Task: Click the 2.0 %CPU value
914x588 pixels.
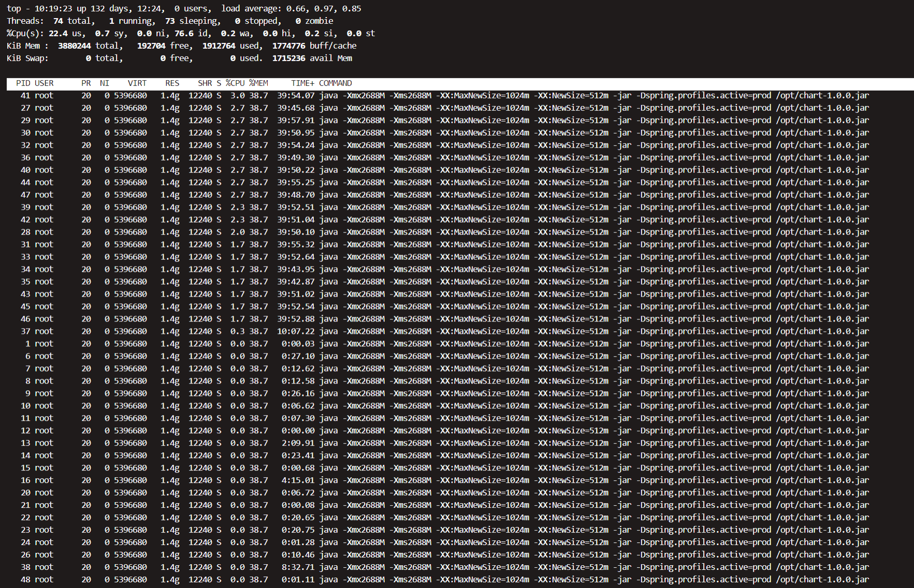Action: pyautogui.click(x=238, y=232)
